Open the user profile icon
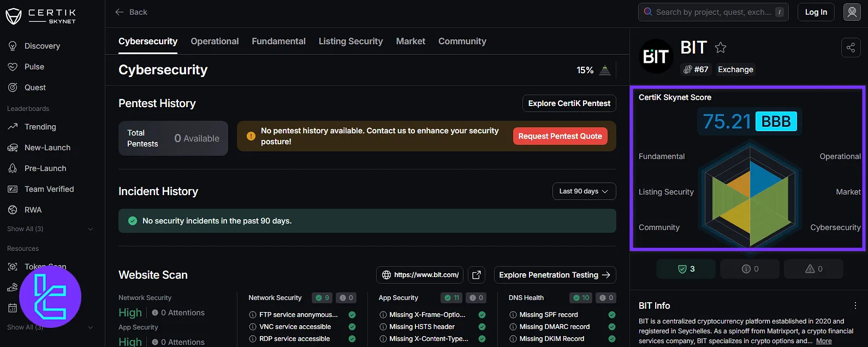 pyautogui.click(x=852, y=12)
